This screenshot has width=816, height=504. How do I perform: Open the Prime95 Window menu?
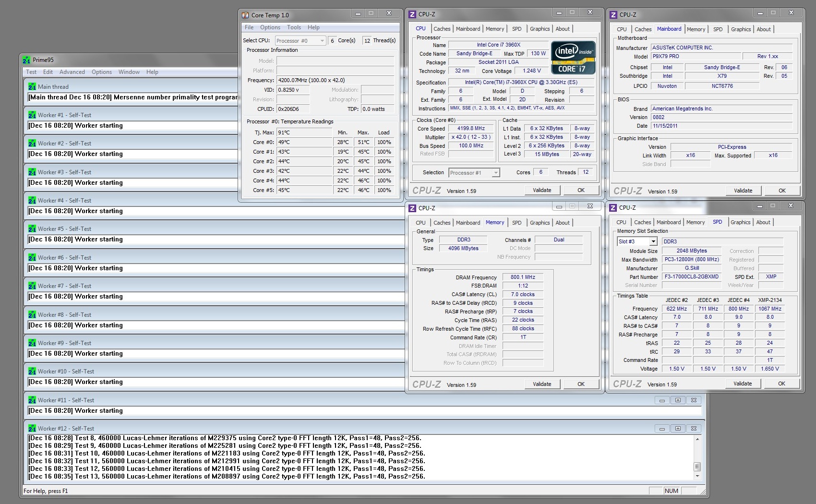pyautogui.click(x=129, y=72)
